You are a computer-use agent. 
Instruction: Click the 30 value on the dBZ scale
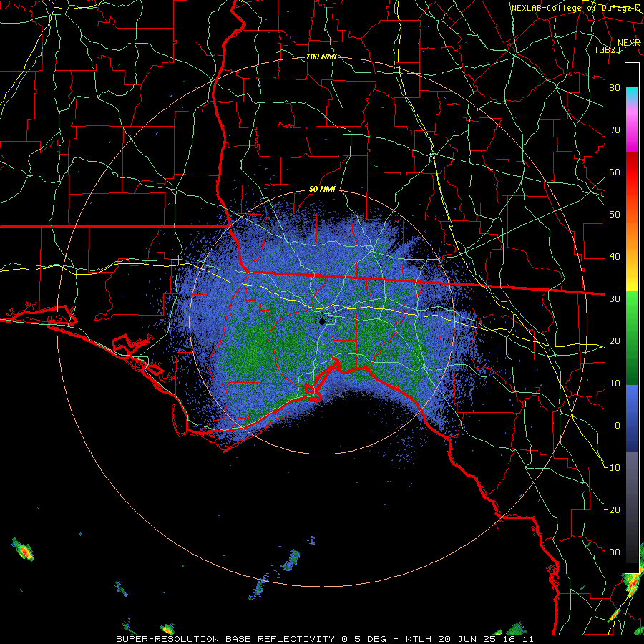click(x=615, y=299)
